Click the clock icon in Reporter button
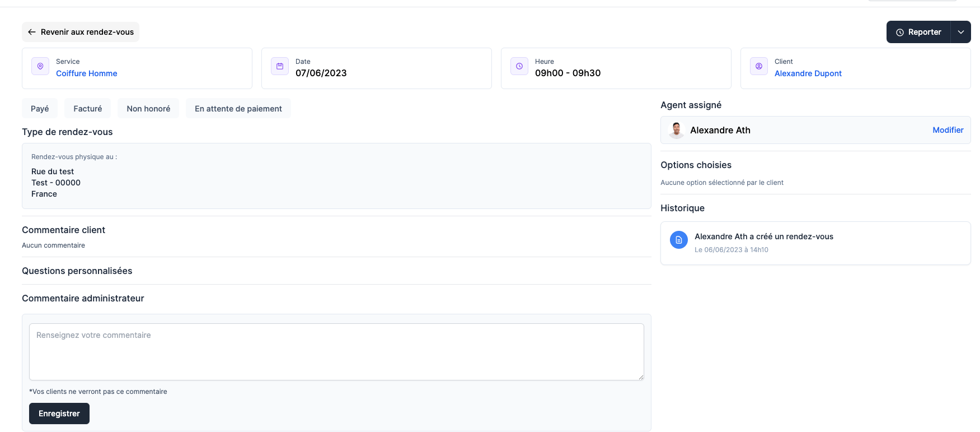The width and height of the screenshot is (980, 432). (x=900, y=32)
